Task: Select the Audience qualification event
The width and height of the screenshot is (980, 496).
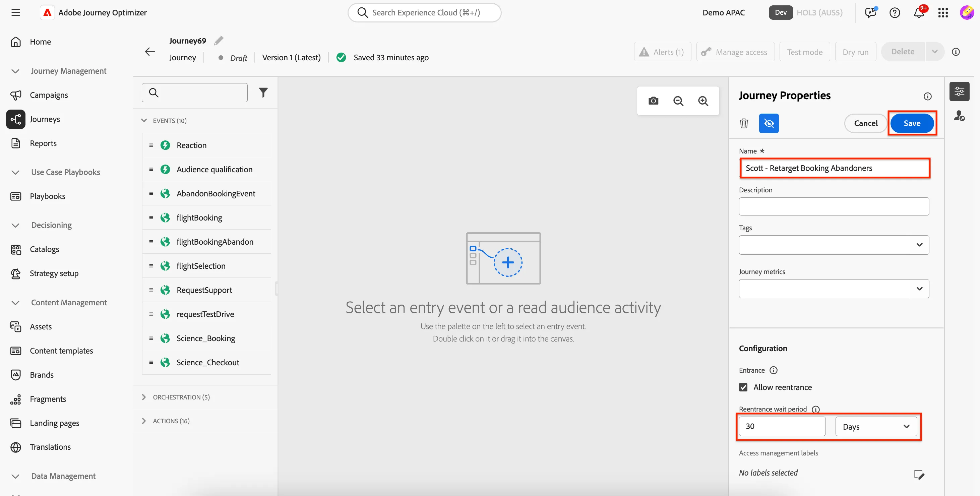Action: click(206, 169)
